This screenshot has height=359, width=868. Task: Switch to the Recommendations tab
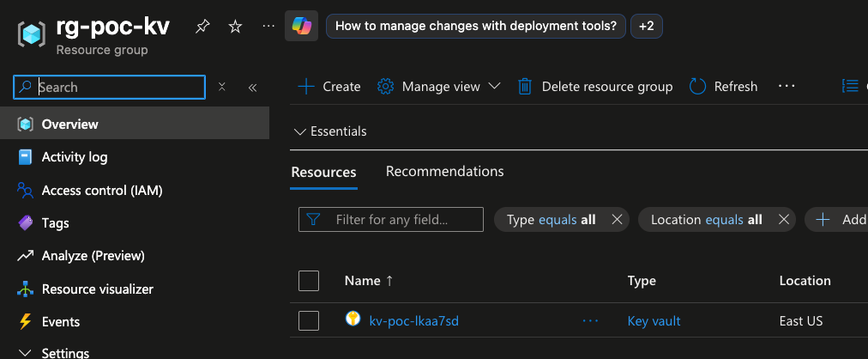tap(444, 171)
